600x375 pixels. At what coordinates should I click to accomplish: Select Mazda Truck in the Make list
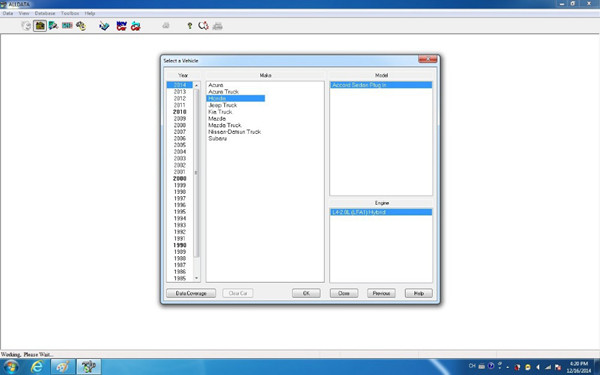pyautogui.click(x=225, y=125)
